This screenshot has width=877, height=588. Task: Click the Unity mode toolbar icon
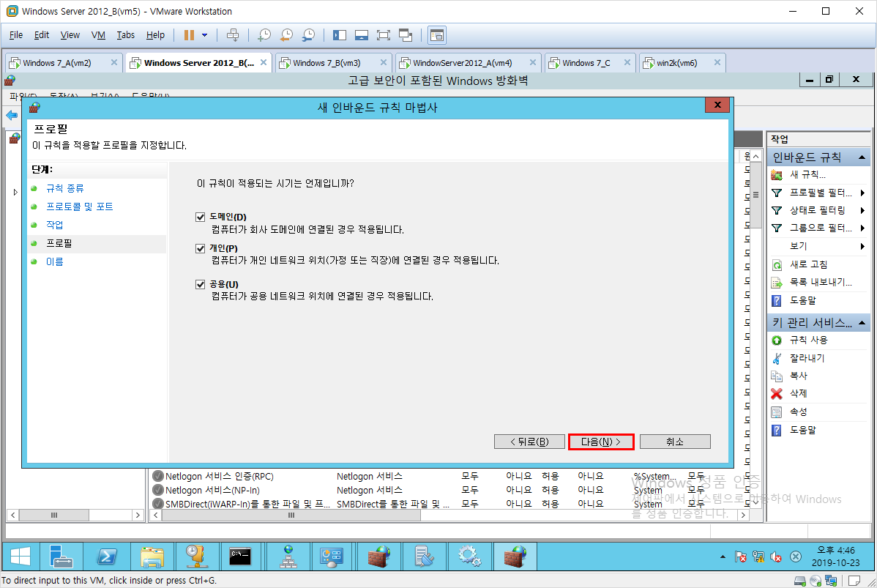(406, 35)
